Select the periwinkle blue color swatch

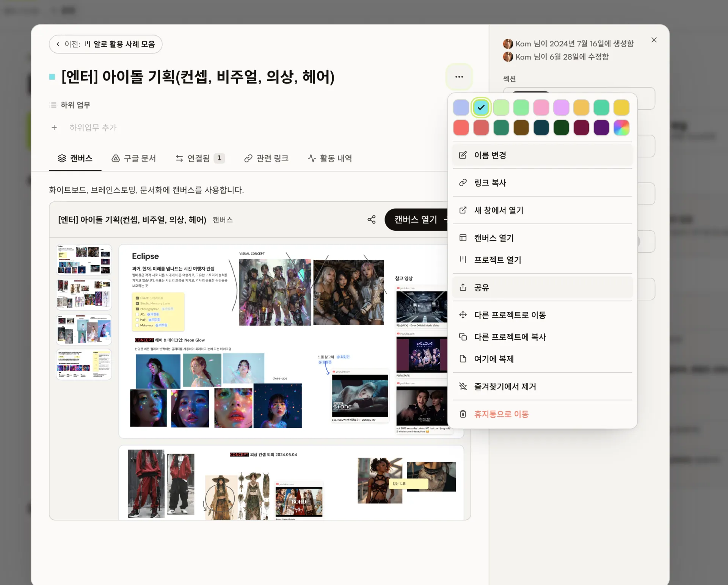pyautogui.click(x=461, y=107)
